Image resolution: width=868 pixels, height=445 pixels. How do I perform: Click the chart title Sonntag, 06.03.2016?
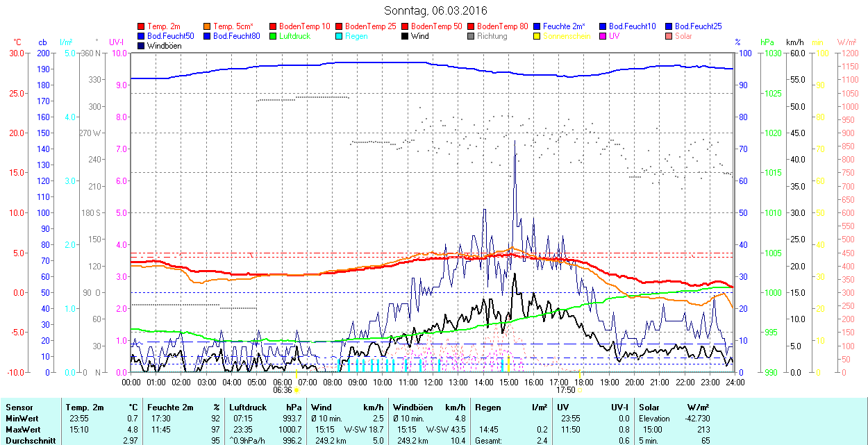pyautogui.click(x=435, y=11)
